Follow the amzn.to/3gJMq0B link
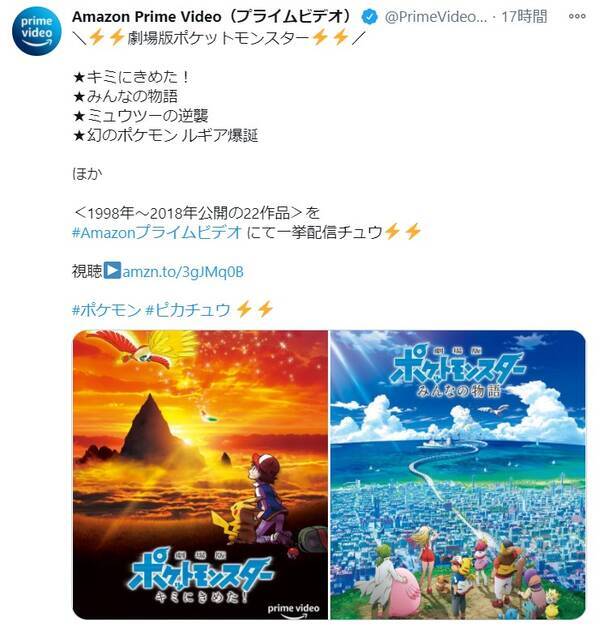This screenshot has width=600, height=626. (x=183, y=272)
